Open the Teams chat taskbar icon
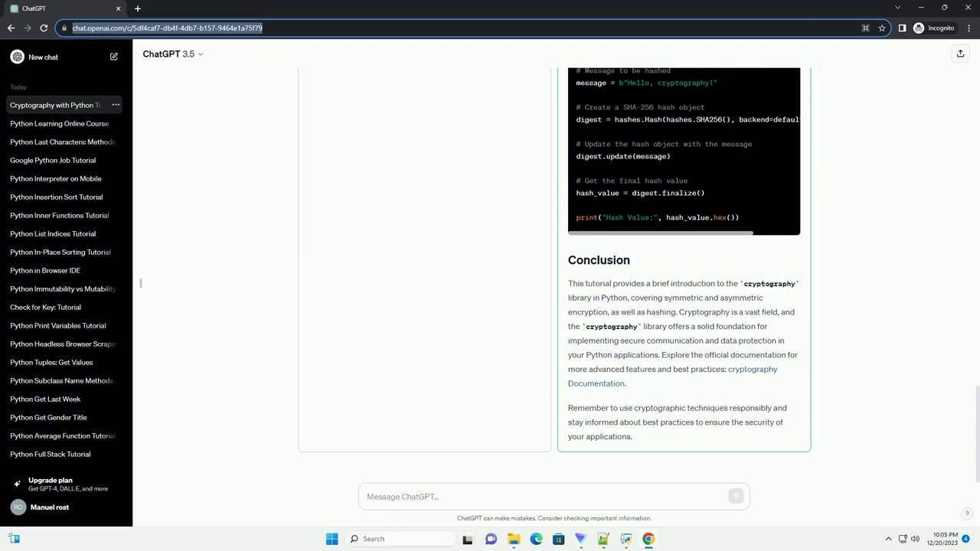 [491, 539]
